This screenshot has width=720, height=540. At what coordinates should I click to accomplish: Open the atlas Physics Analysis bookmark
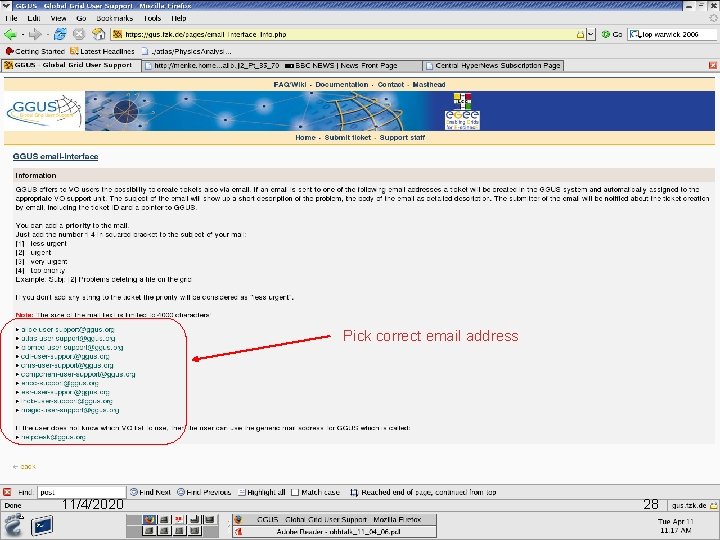[x=187, y=51]
